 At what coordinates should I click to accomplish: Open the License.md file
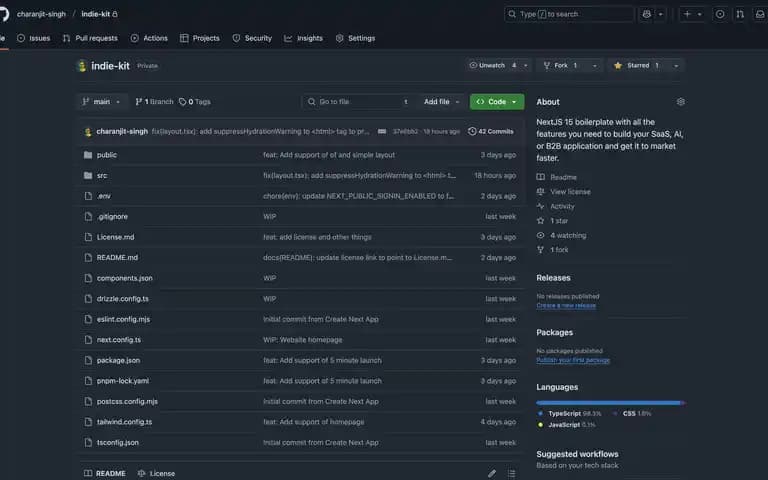tap(116, 237)
